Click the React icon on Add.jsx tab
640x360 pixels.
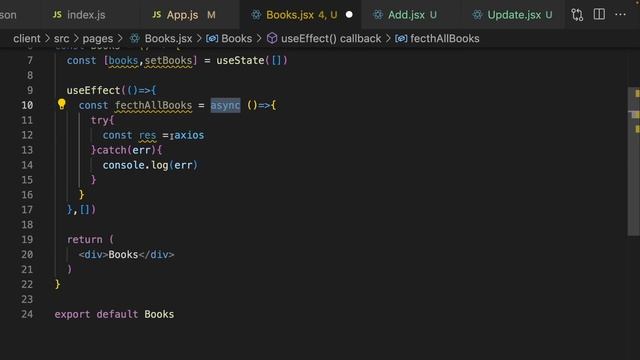tap(378, 15)
